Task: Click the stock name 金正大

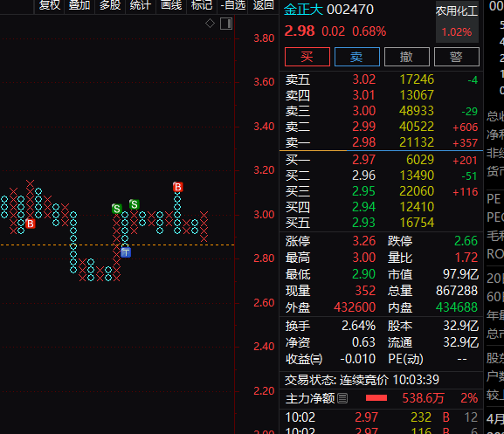Action: [x=303, y=10]
